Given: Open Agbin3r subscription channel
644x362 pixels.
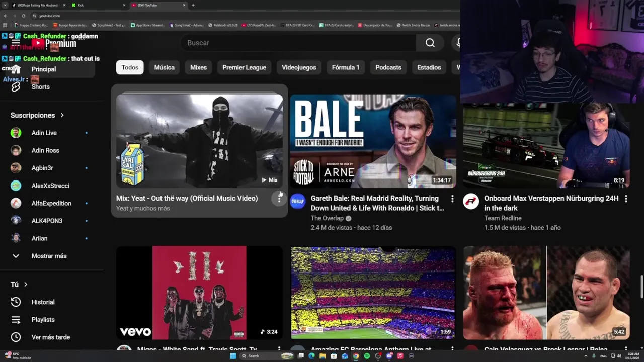Looking at the screenshot, I should (x=51, y=168).
